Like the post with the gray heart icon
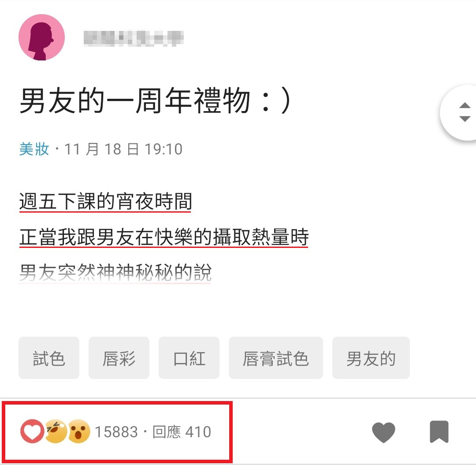476x465 pixels. coord(383,432)
